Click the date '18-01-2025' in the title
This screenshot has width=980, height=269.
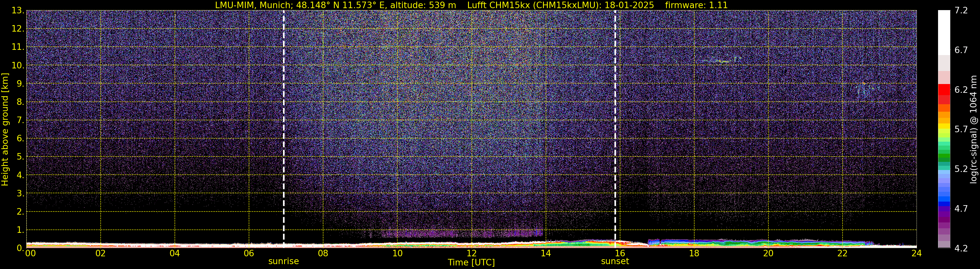pyautogui.click(x=629, y=5)
